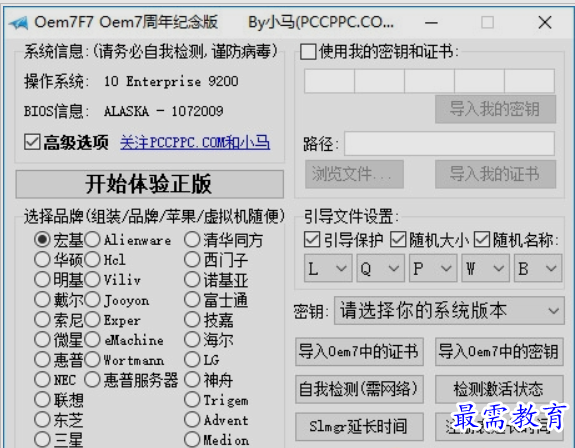Select Hcl radio button
Screen dimensions: 575x448
[x=92, y=260]
